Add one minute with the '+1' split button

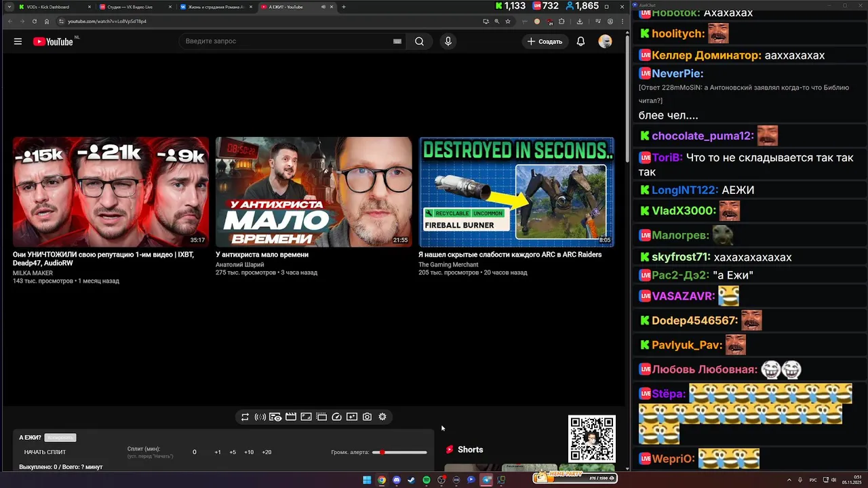(x=218, y=452)
